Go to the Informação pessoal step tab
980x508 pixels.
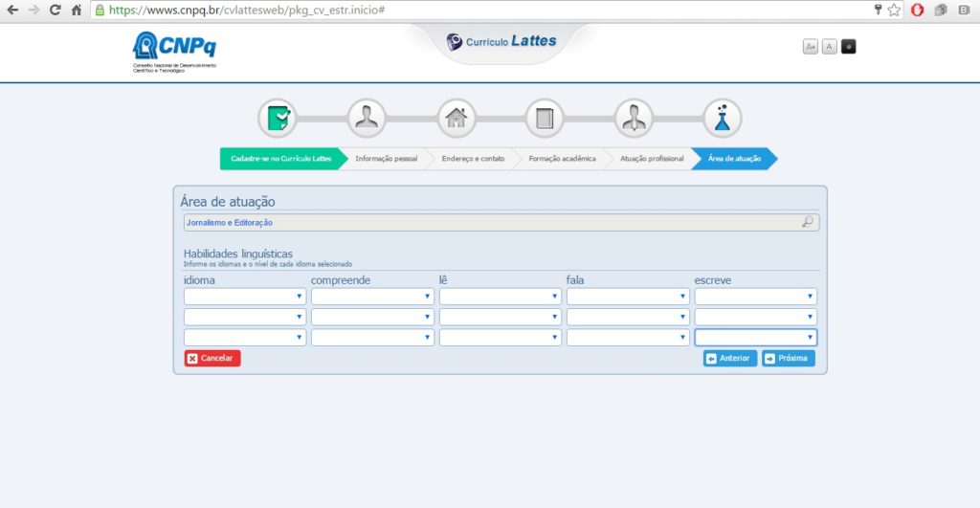(x=386, y=159)
